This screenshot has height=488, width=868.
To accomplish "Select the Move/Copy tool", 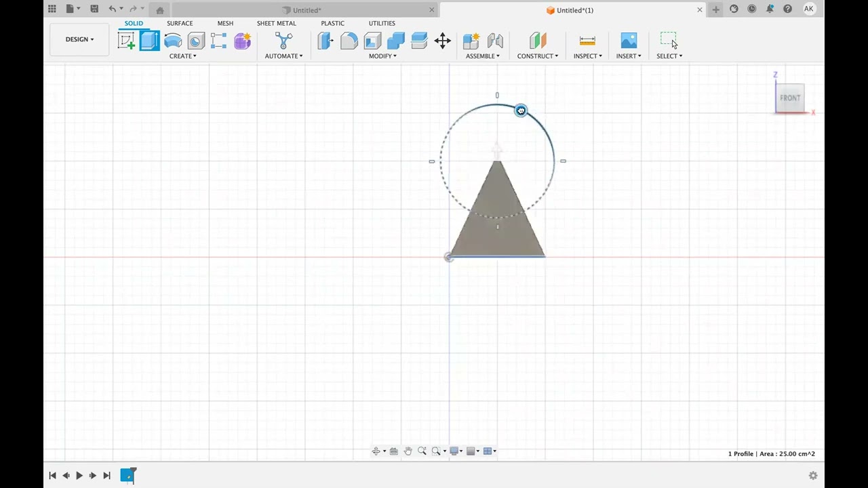I will [442, 41].
